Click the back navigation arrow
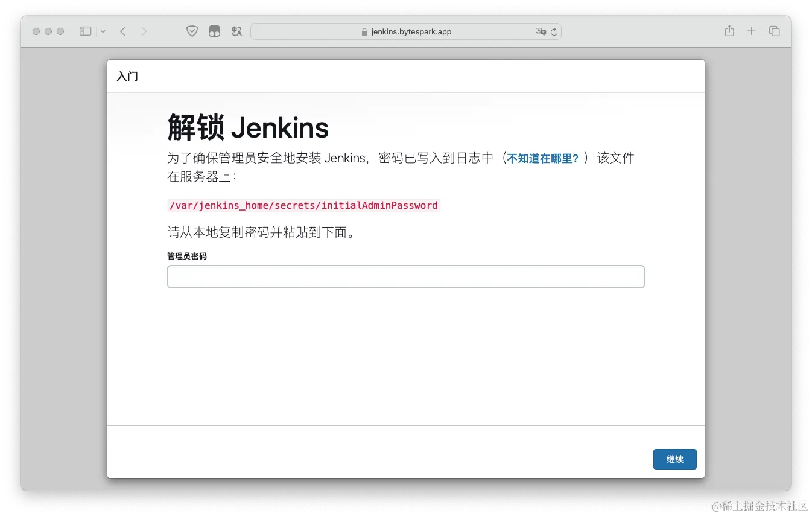The image size is (812, 516). [x=122, y=31]
